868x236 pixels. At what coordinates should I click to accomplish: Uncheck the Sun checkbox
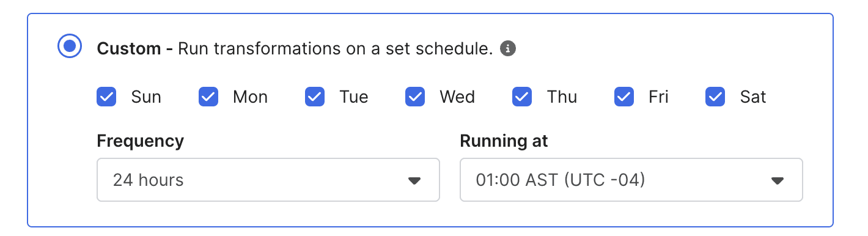tap(106, 97)
